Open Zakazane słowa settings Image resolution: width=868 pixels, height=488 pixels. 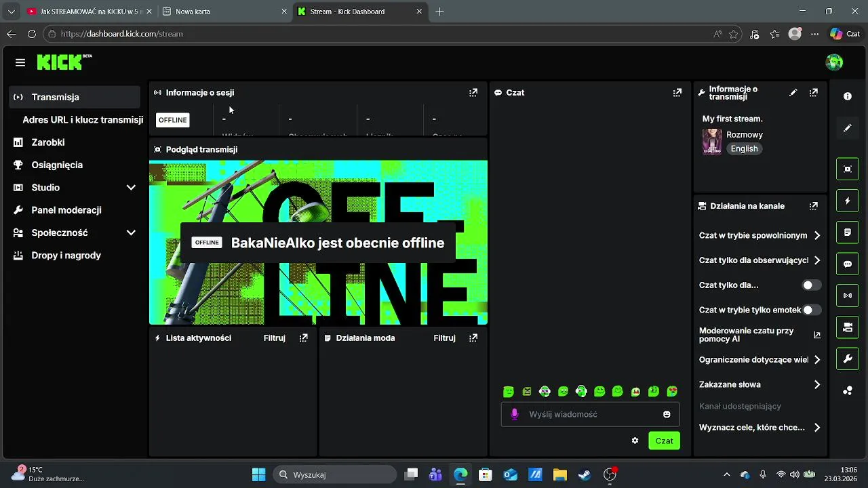[759, 384]
